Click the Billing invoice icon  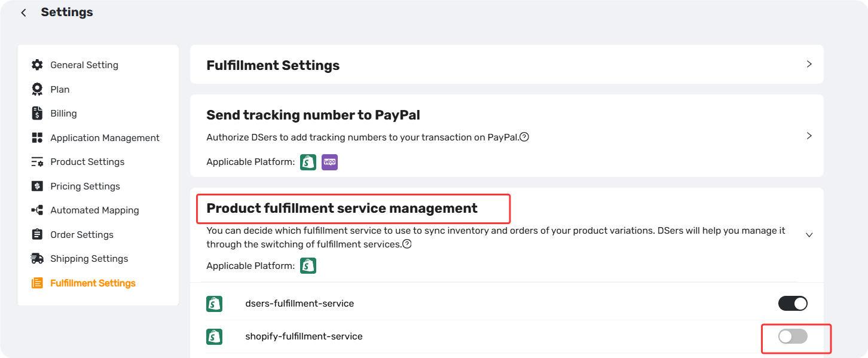[37, 113]
